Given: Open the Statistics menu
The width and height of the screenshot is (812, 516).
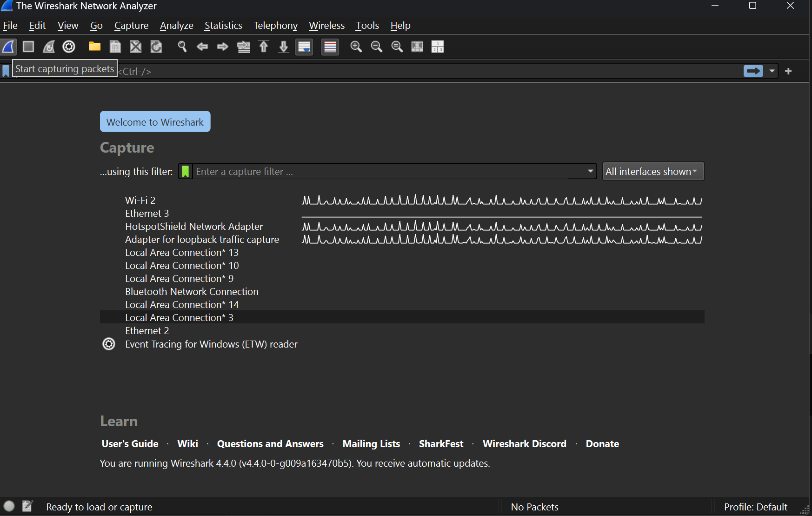Looking at the screenshot, I should (223, 26).
